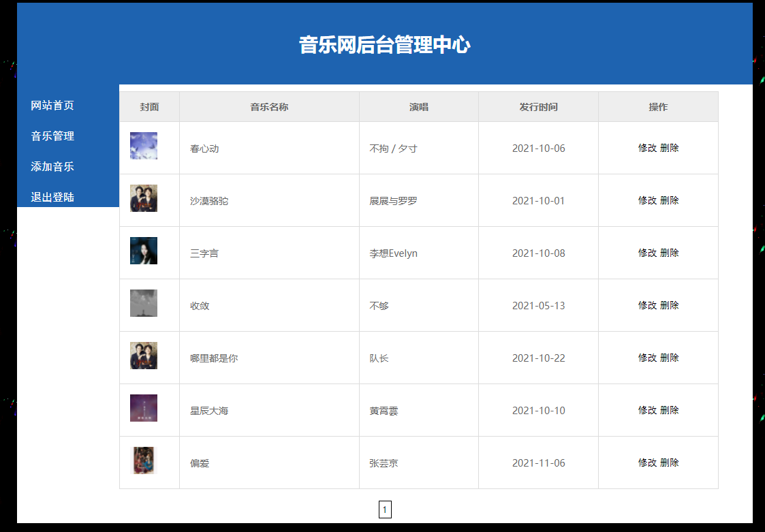Screen dimensions: 765x532
Task: Click the singer 不拘 / 夕寸
Action: [x=393, y=149]
